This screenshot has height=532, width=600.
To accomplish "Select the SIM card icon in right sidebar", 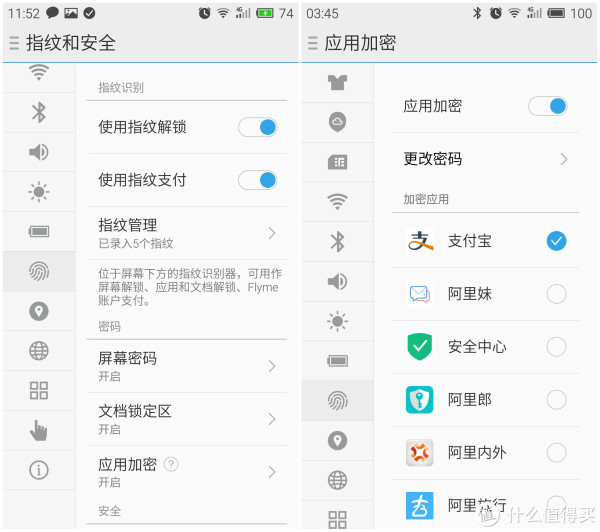I will [x=337, y=162].
